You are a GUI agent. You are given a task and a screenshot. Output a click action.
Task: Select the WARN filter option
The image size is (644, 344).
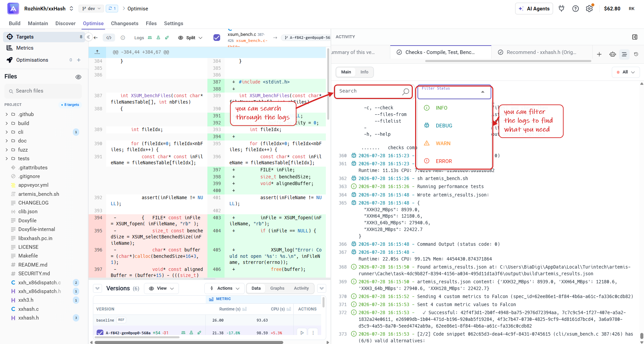pos(454,144)
